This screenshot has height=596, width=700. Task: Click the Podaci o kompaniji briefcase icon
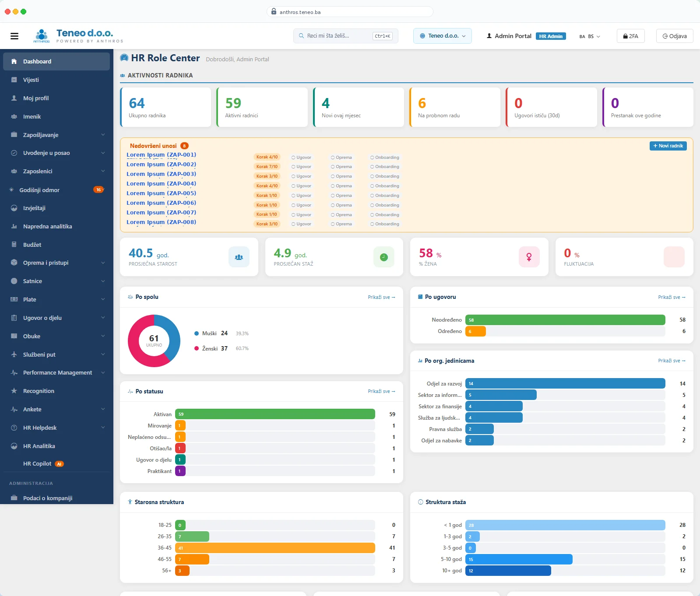[x=14, y=498]
